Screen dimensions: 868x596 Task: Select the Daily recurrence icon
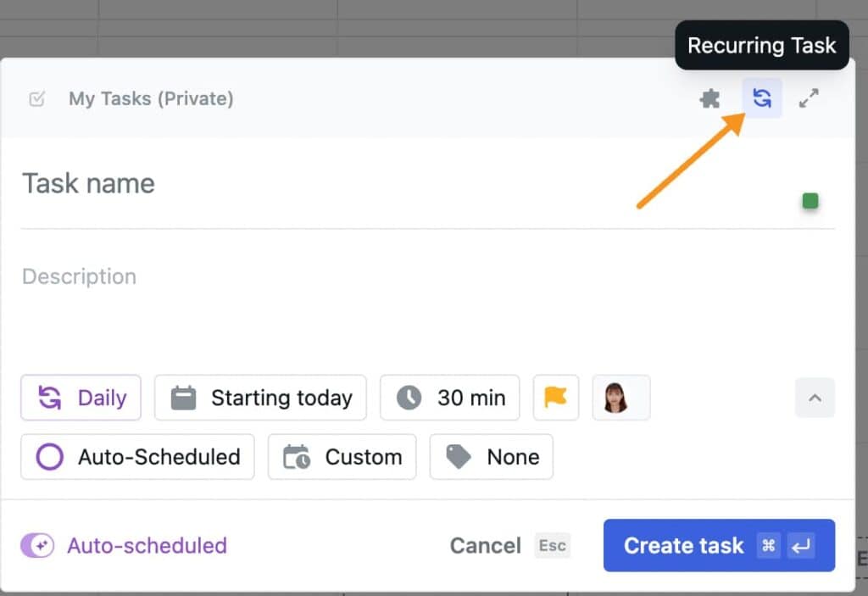(51, 398)
